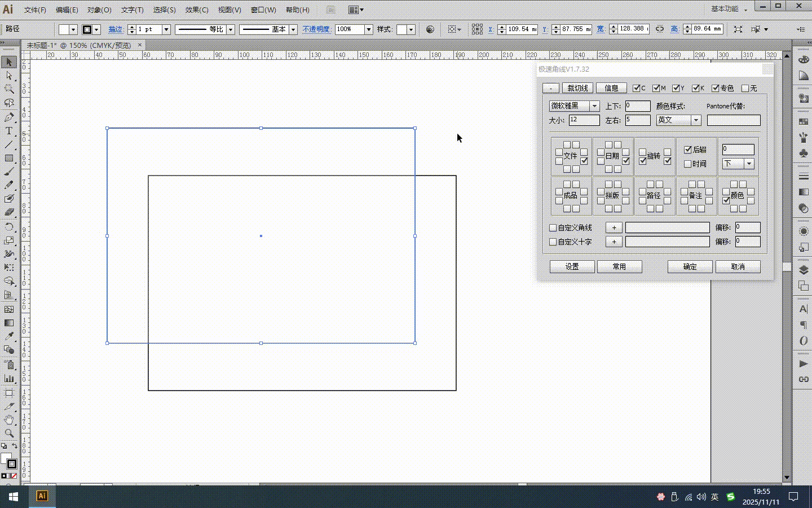812x508 pixels.
Task: Select the Pen tool
Action: 9,117
